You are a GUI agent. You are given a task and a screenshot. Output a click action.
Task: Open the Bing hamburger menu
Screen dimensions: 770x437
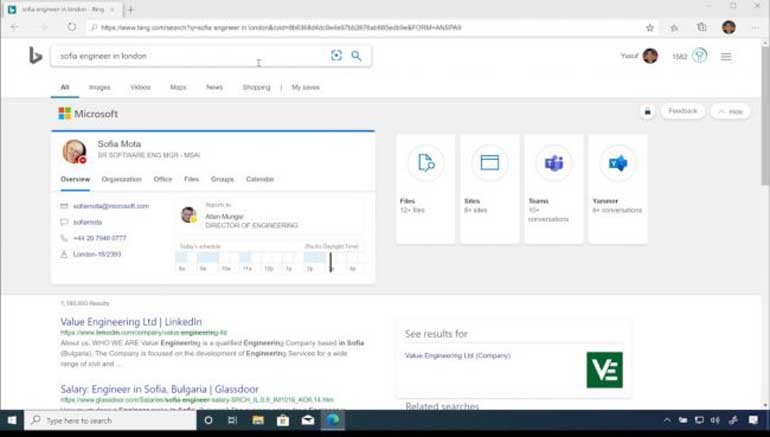pos(726,56)
